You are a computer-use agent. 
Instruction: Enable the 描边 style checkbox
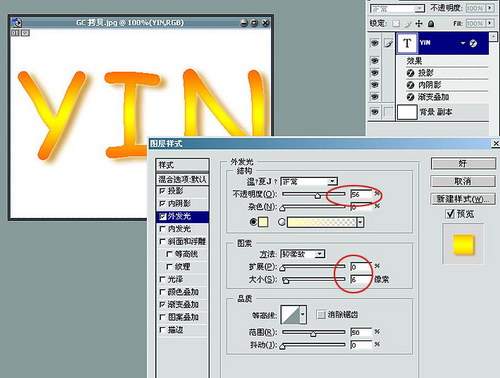[162, 330]
